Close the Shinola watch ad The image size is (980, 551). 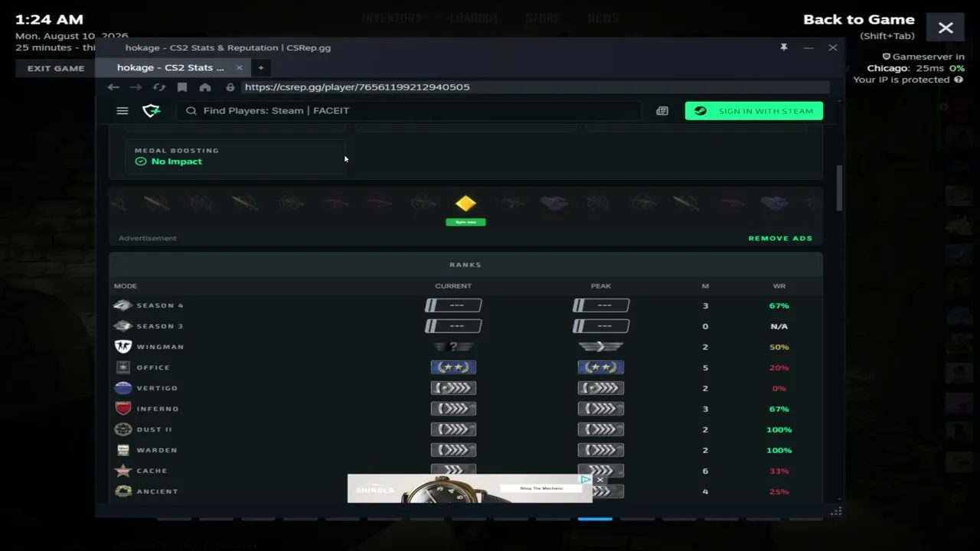tap(599, 480)
